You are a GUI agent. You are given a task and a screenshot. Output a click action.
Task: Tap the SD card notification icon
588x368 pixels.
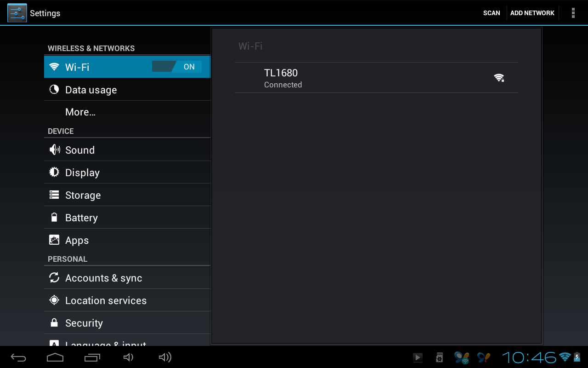click(440, 357)
